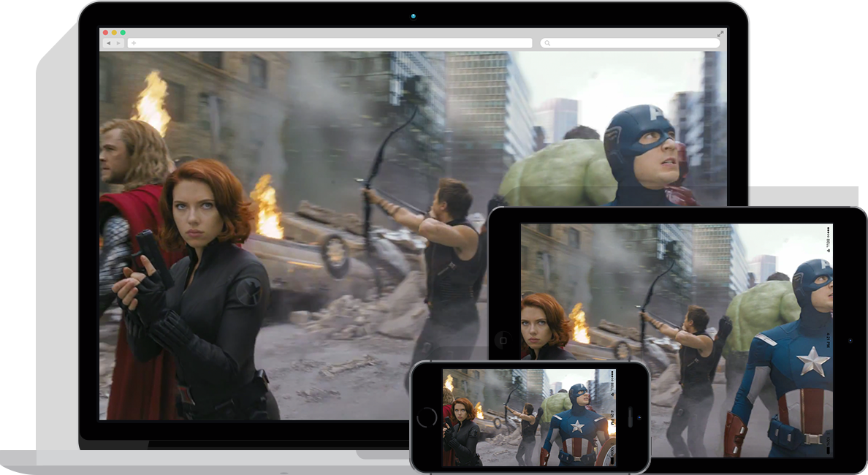Click the magnifier icon in the search box
The width and height of the screenshot is (868, 475).
point(547,43)
